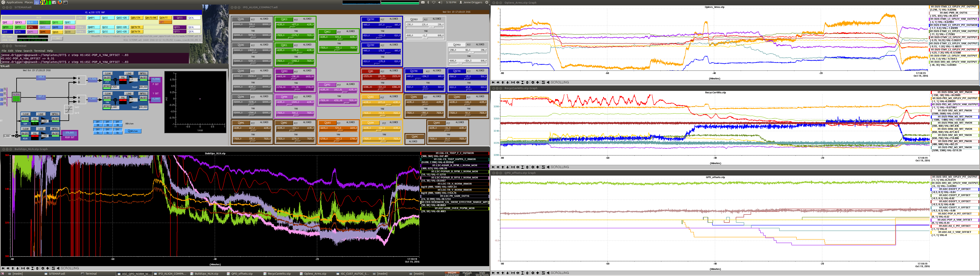
Task: Toggle SUM filter input ON/OFF switch
Action: 25,120
